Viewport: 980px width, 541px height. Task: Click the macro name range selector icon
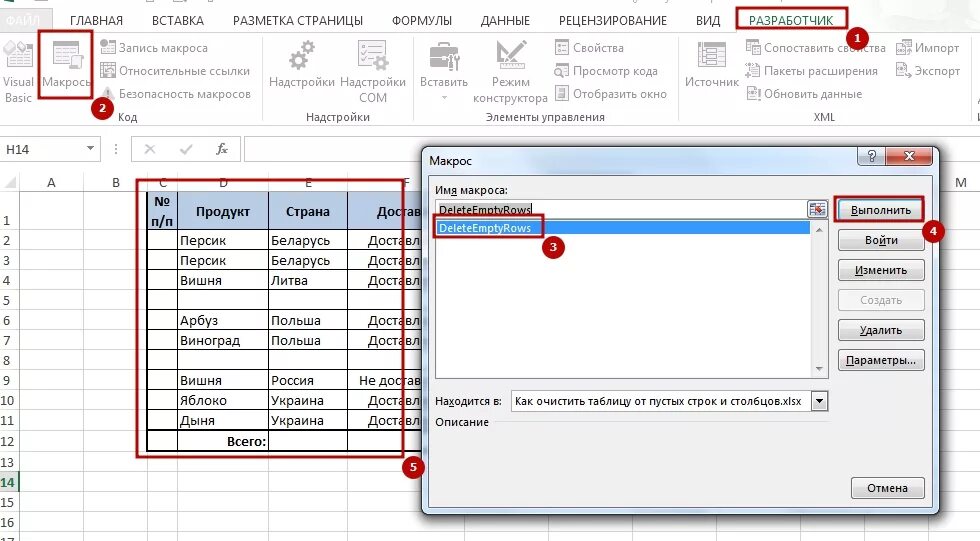817,209
